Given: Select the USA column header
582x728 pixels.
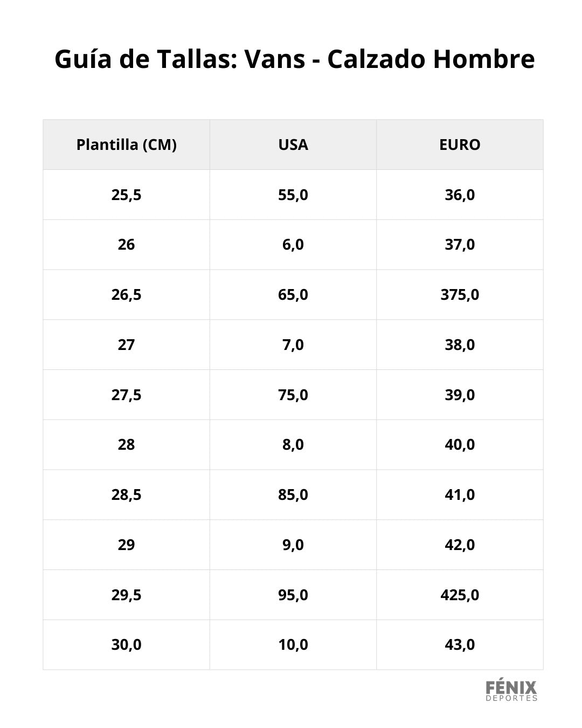Looking at the screenshot, I should tap(293, 145).
